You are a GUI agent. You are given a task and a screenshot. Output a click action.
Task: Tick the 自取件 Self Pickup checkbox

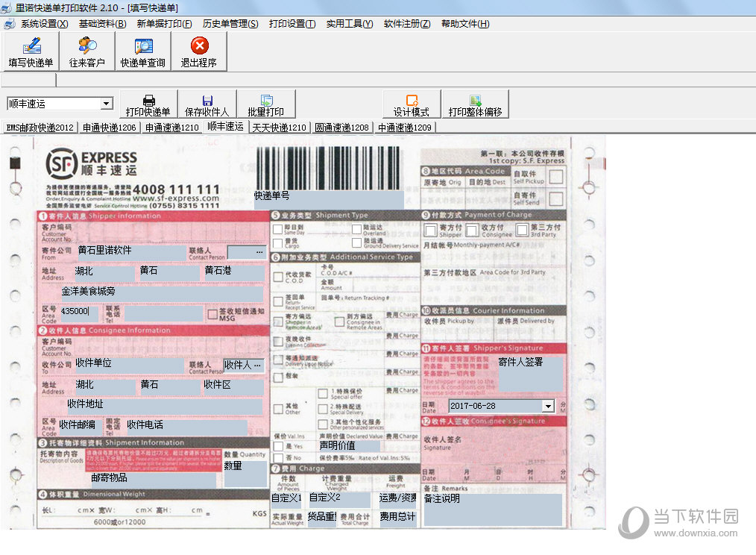click(x=556, y=177)
